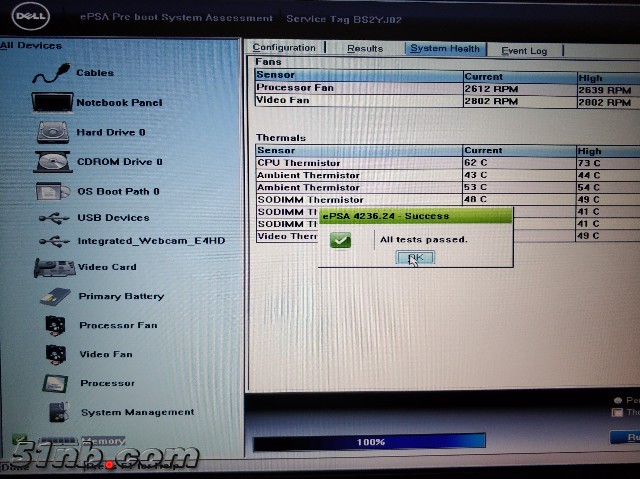Click OK in the ePSA success dialog
This screenshot has height=479, width=640.
pos(415,257)
